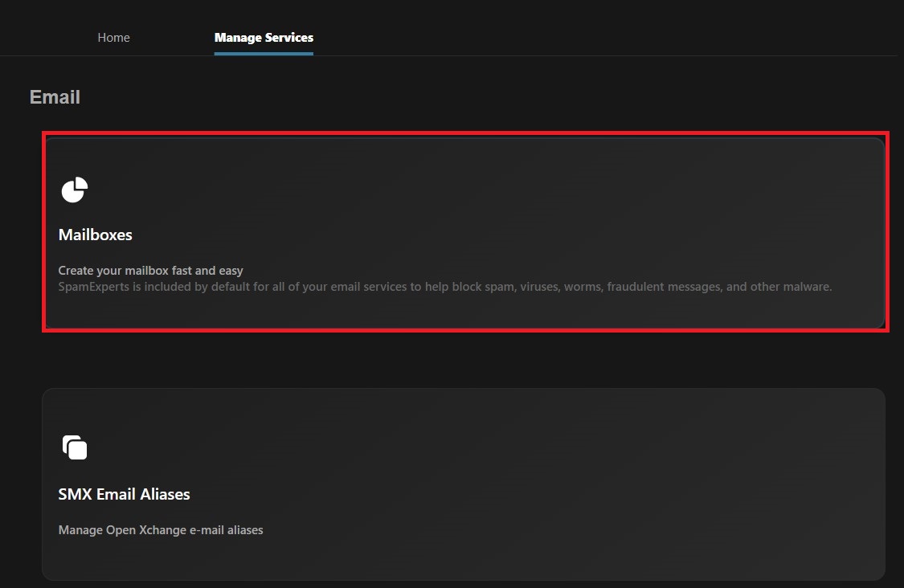The width and height of the screenshot is (904, 588).
Task: Switch to the Home tab
Action: (113, 38)
